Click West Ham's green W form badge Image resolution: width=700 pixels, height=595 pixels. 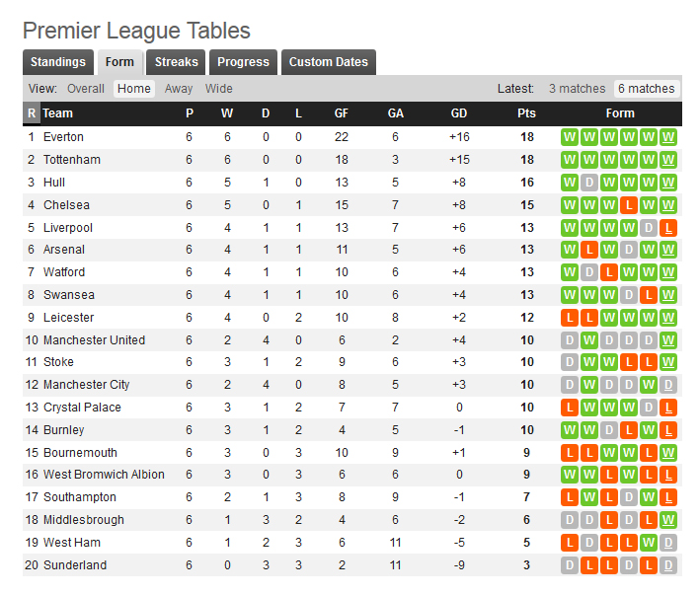pyautogui.click(x=649, y=543)
